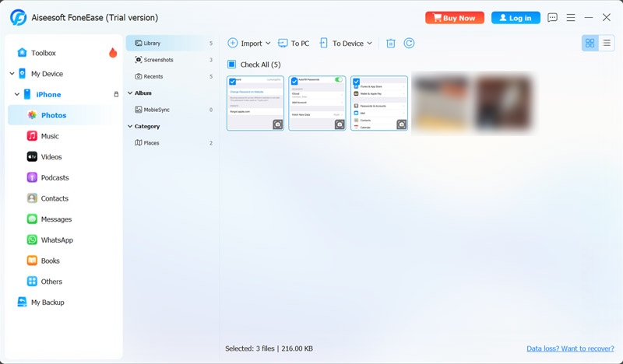Image resolution: width=623 pixels, height=364 pixels.
Task: Click the flame badge next to Toolbox
Action: (113, 52)
